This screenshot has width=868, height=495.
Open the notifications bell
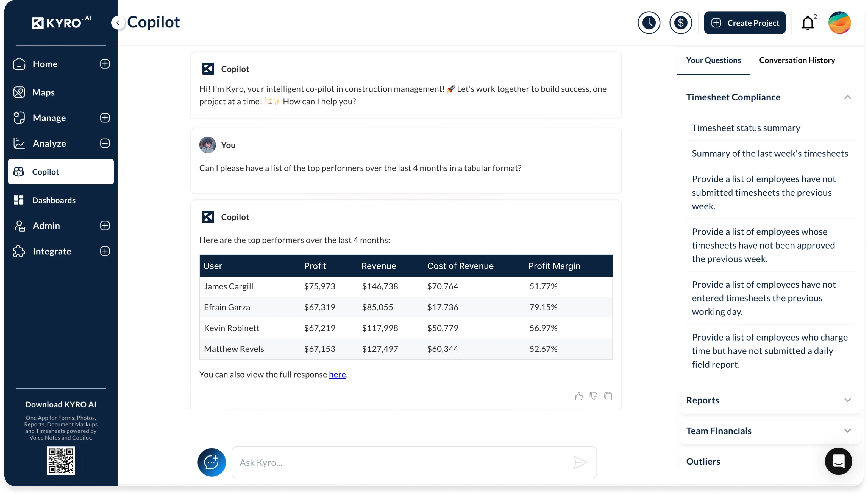[808, 23]
